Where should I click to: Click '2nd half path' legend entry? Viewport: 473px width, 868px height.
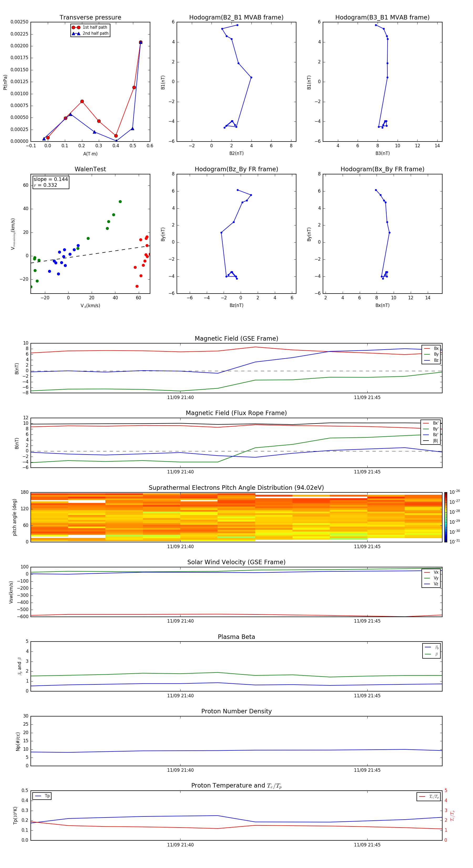(90, 33)
